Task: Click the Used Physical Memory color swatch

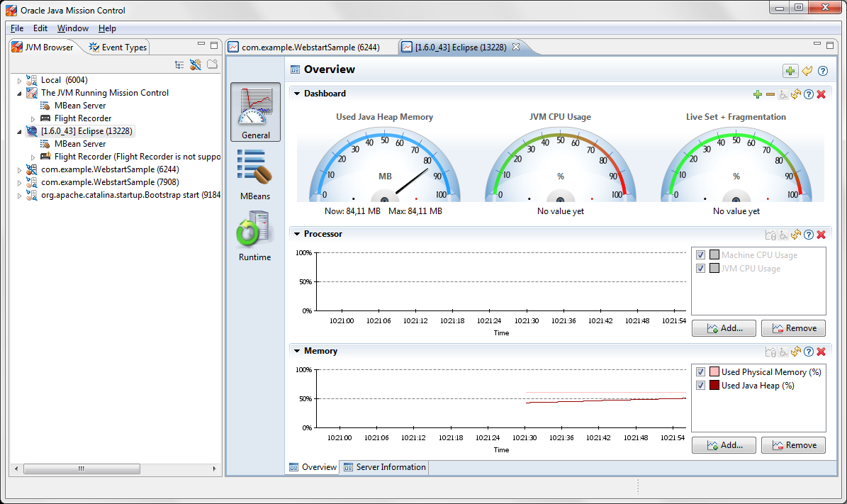Action: pos(714,372)
